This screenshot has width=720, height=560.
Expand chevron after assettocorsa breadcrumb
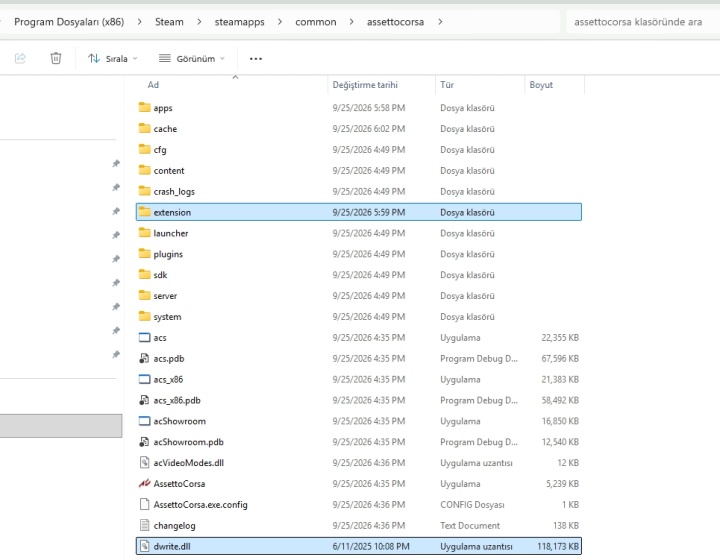(x=440, y=22)
